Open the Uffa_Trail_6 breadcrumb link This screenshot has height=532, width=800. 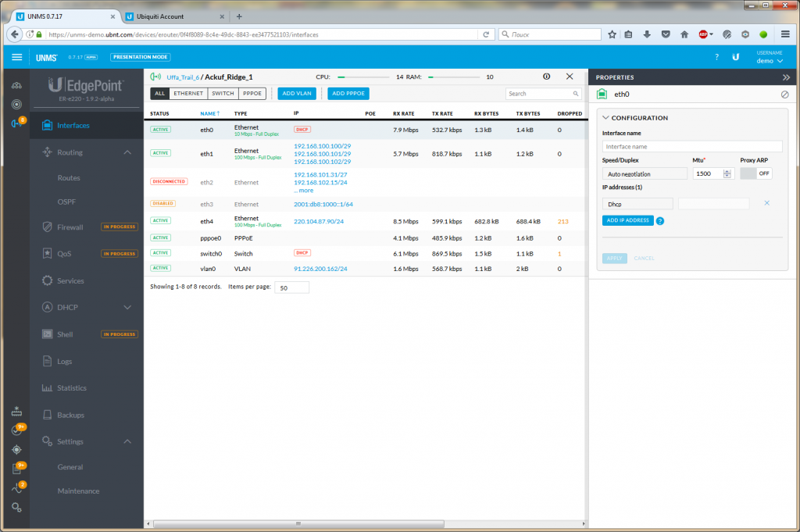pos(182,77)
